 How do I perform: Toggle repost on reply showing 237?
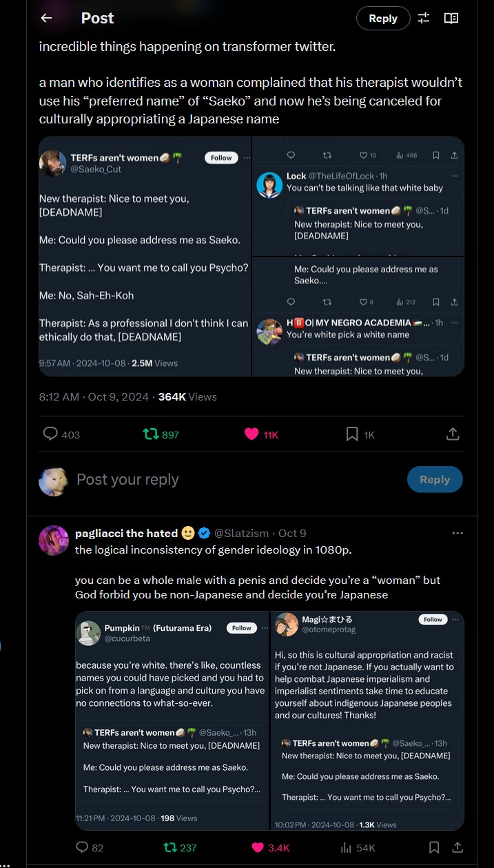(x=170, y=847)
